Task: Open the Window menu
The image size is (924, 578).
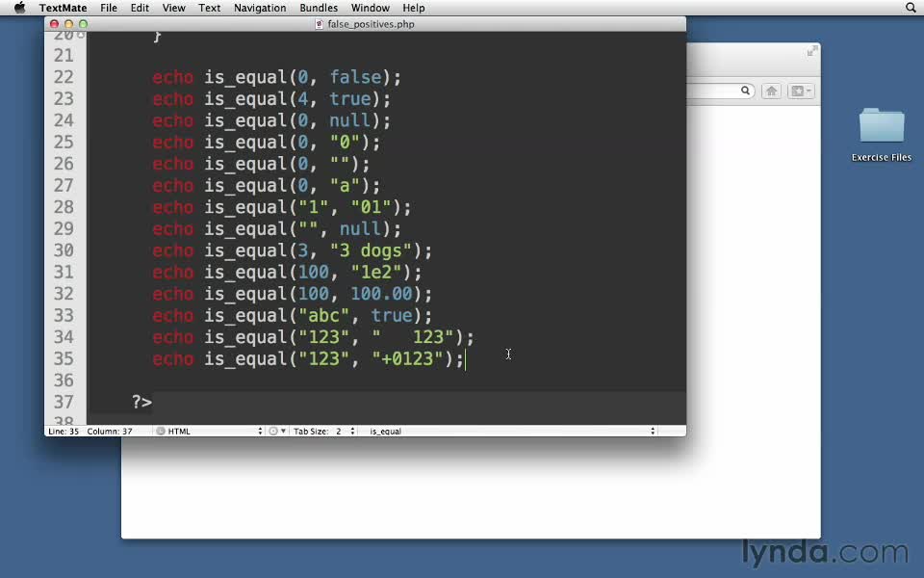Action: [x=370, y=8]
